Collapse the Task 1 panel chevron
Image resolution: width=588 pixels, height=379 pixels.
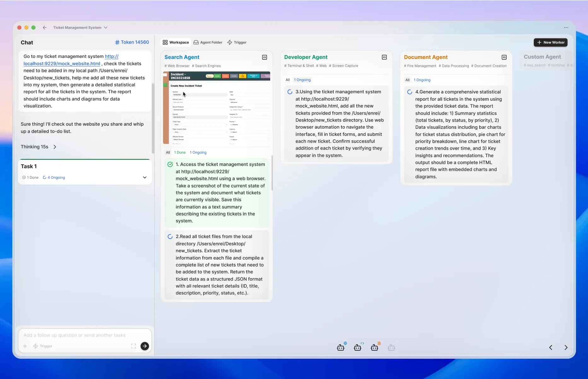click(145, 177)
